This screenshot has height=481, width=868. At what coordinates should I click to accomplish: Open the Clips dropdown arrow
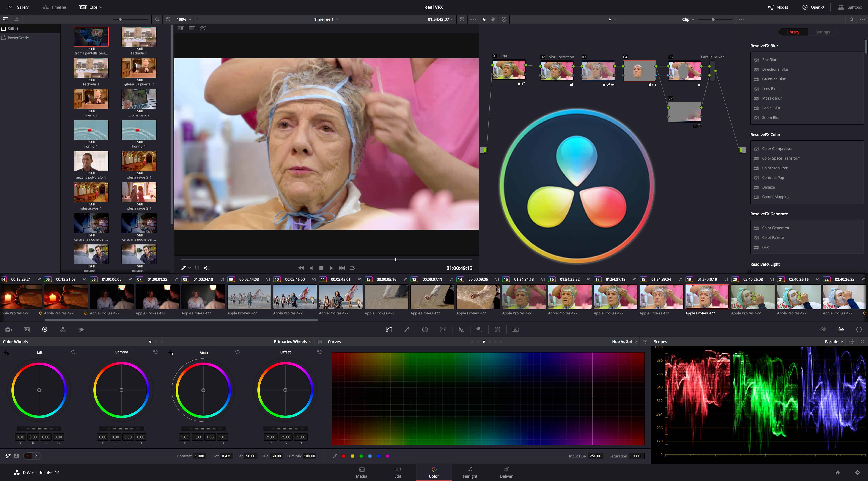pyautogui.click(x=101, y=7)
